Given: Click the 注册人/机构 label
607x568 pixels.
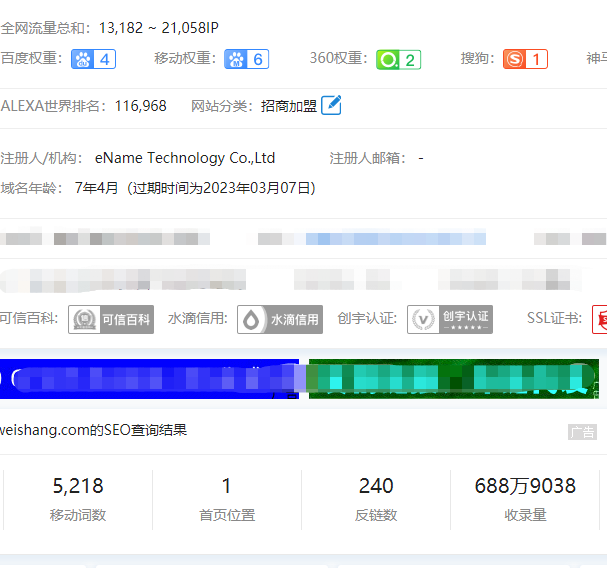Looking at the screenshot, I should [41, 158].
